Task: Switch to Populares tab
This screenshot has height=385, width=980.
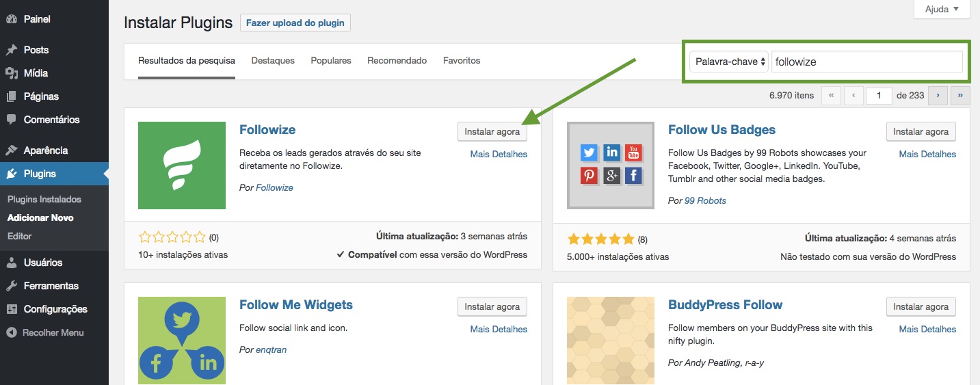Action: (x=331, y=61)
